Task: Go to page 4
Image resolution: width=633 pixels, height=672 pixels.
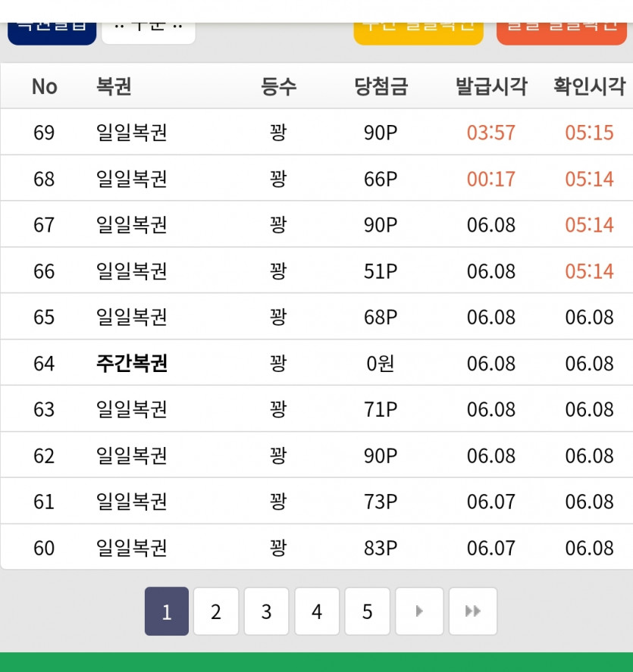Action: click(317, 611)
